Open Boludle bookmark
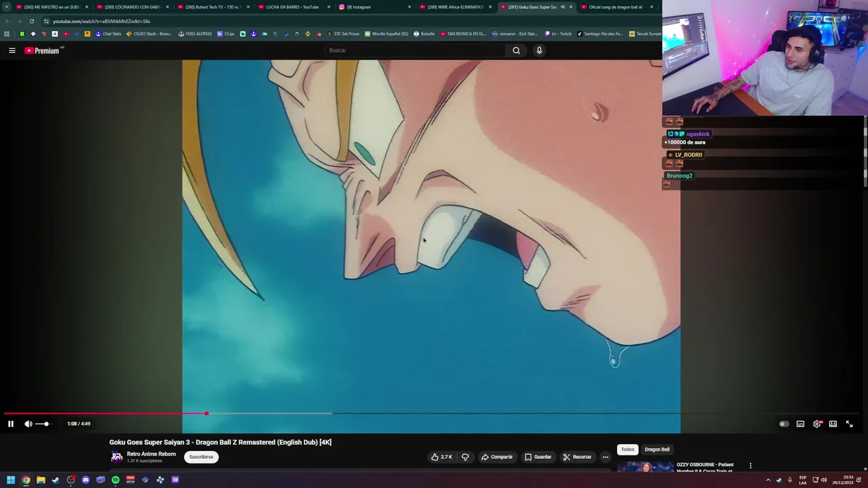 (x=424, y=34)
